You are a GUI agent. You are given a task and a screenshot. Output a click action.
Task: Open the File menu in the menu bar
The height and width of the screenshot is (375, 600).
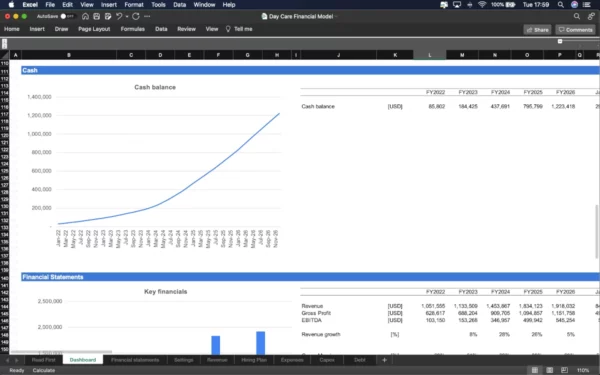click(50, 5)
